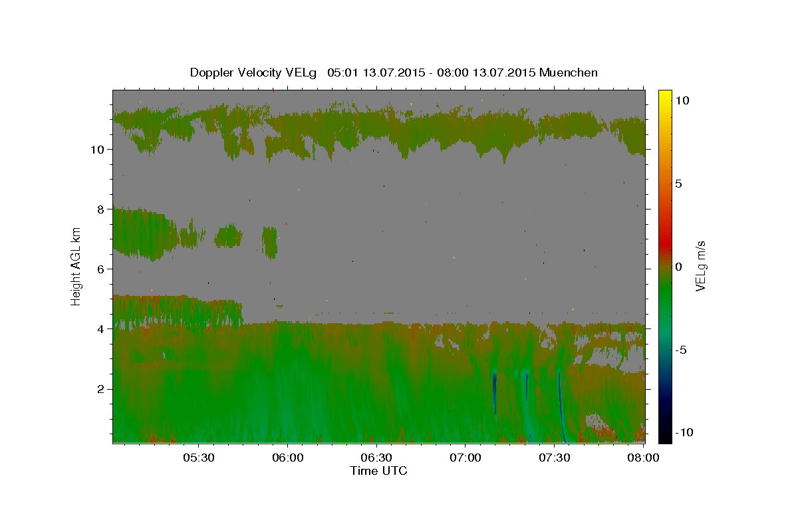Viewport: 798px width, 532px height.
Task: Click the 08:00 time tick label
Action: click(642, 458)
